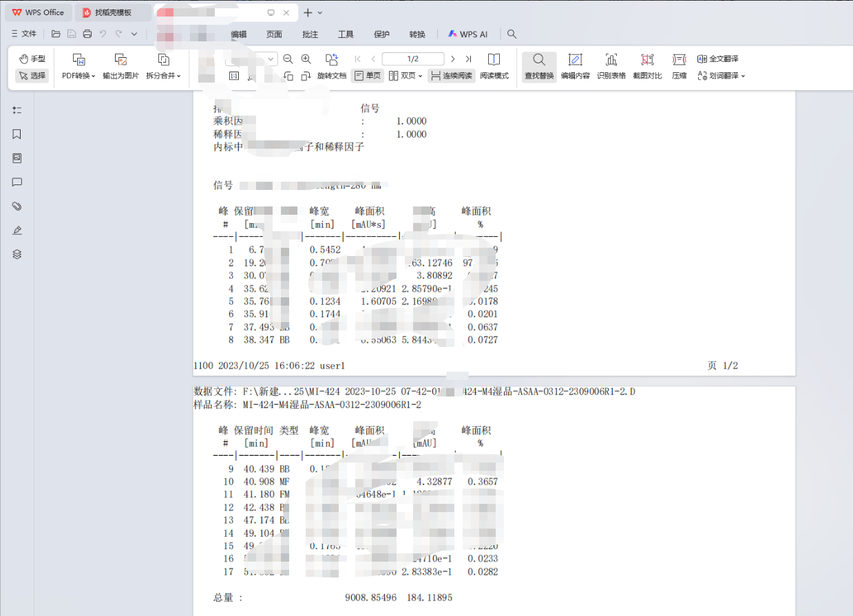Switch to the 编辑 tab
Screen dimensions: 853x616
(238, 34)
